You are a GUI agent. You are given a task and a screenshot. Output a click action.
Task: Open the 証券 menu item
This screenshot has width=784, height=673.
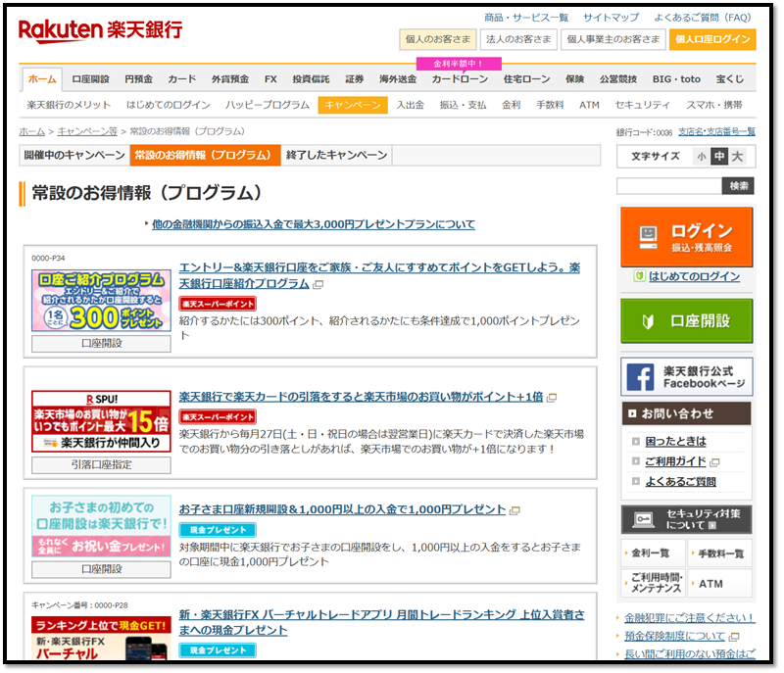[355, 79]
